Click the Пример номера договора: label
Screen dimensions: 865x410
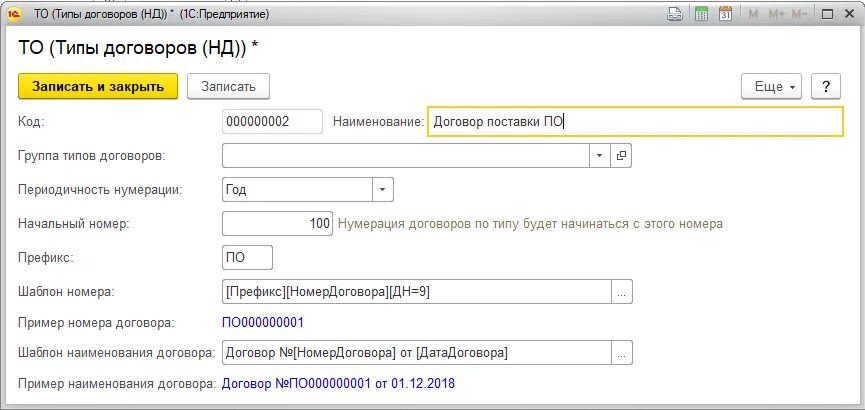click(97, 323)
